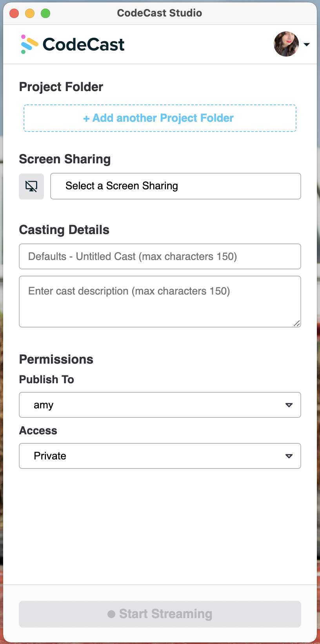Close the CodeCast Studio window
Screen dimensions: 320x644
(x=14, y=13)
